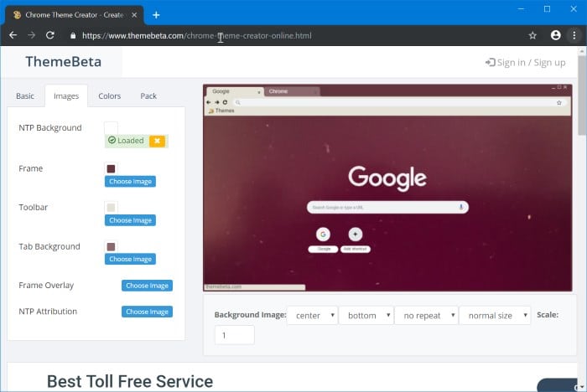Open the horizontal alignment 'center' dropdown
Screen dimensions: 587x392
coord(313,315)
